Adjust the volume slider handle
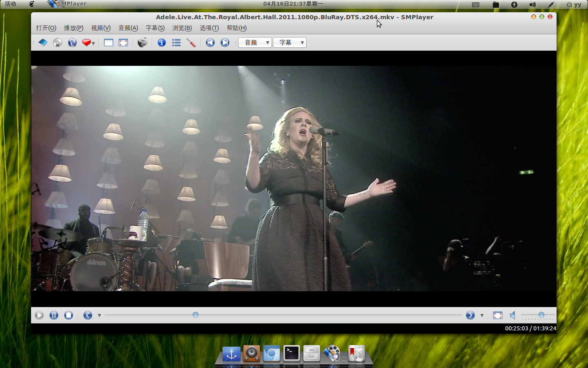Viewport: 588px width, 368px height. tap(541, 315)
